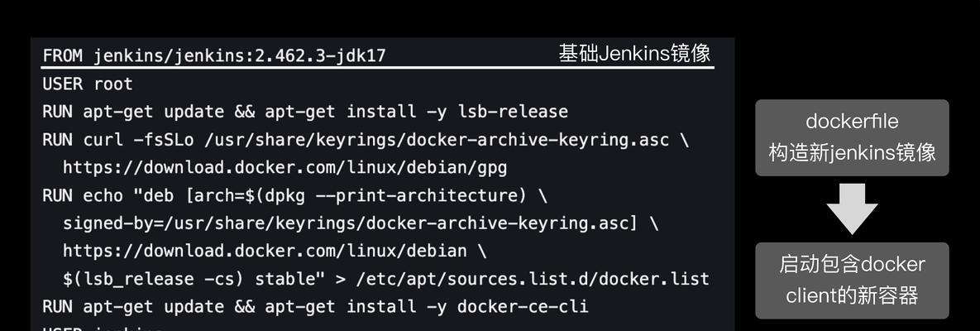Open the download.docker.com gpg URL
This screenshot has height=331, width=980.
(285, 168)
